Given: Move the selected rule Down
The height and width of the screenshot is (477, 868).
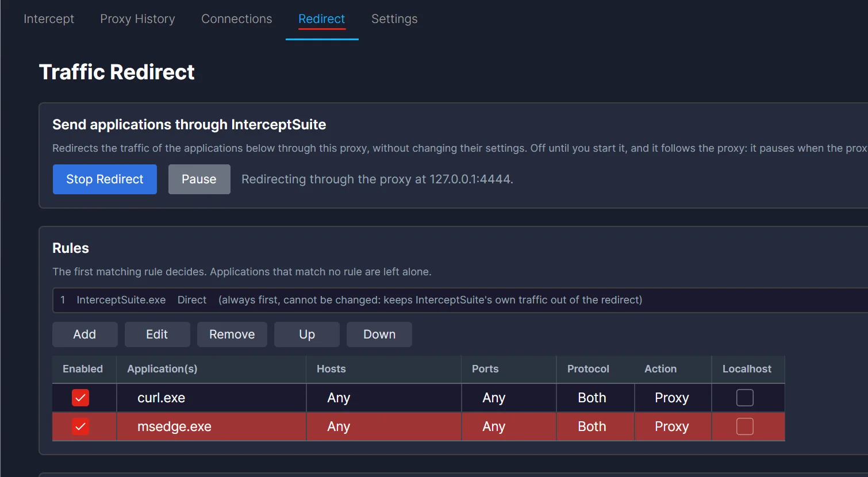Looking at the screenshot, I should tap(379, 334).
